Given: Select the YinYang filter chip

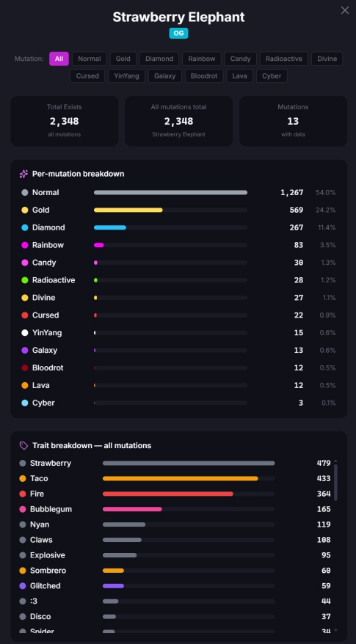Looking at the screenshot, I should pos(126,76).
